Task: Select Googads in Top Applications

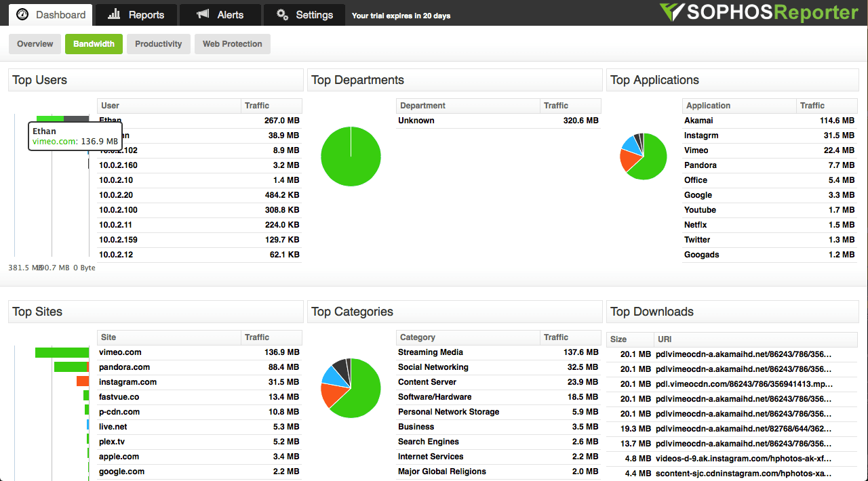Action: point(770,255)
